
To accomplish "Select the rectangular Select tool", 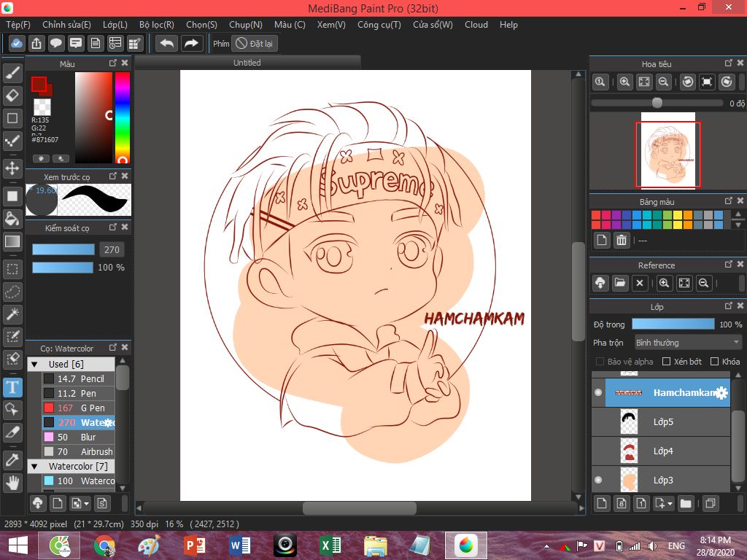I will click(x=12, y=270).
